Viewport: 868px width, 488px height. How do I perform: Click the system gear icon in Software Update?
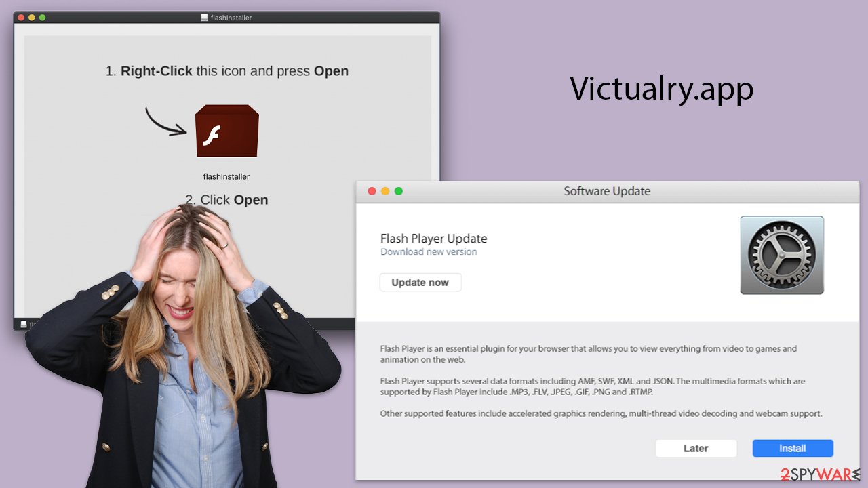coord(782,255)
